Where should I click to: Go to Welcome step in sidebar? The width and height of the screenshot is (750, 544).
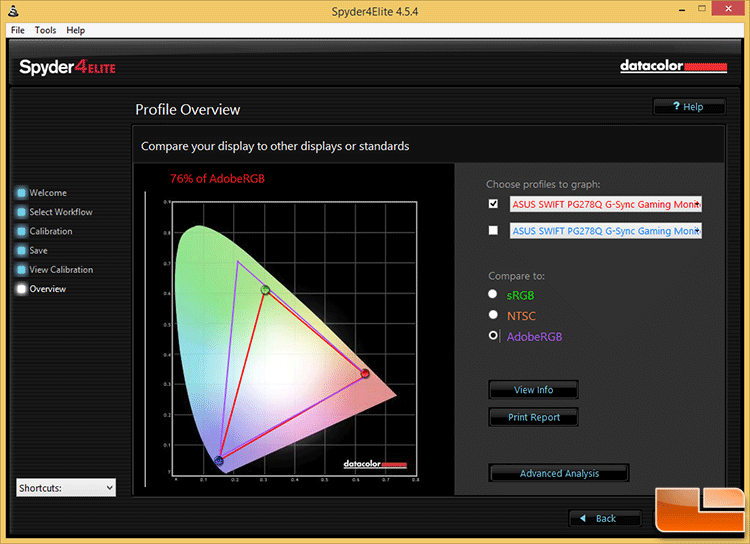click(x=48, y=193)
